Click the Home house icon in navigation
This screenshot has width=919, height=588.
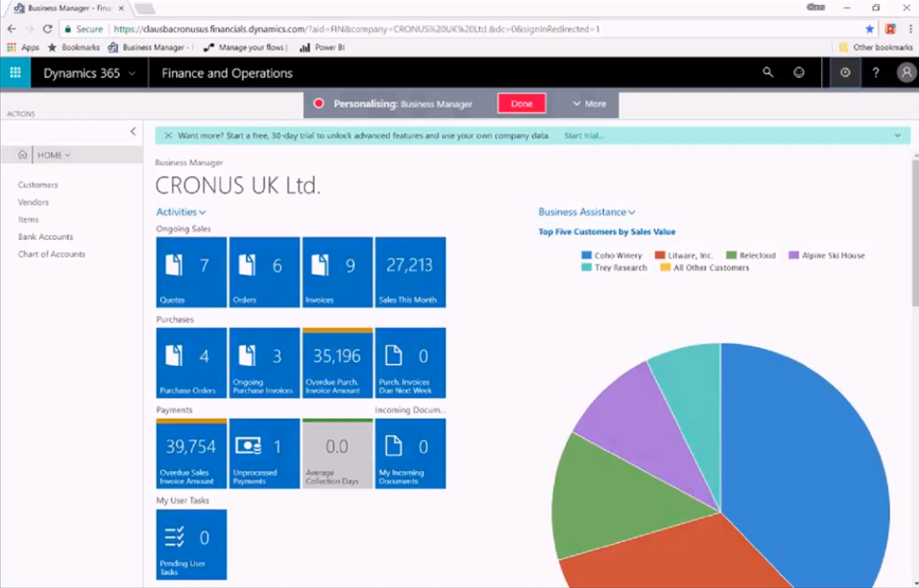(x=22, y=155)
